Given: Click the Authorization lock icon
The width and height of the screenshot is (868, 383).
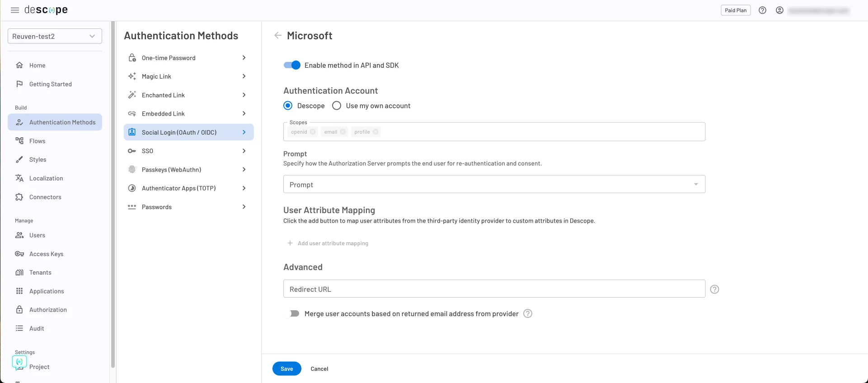Looking at the screenshot, I should (x=19, y=309).
